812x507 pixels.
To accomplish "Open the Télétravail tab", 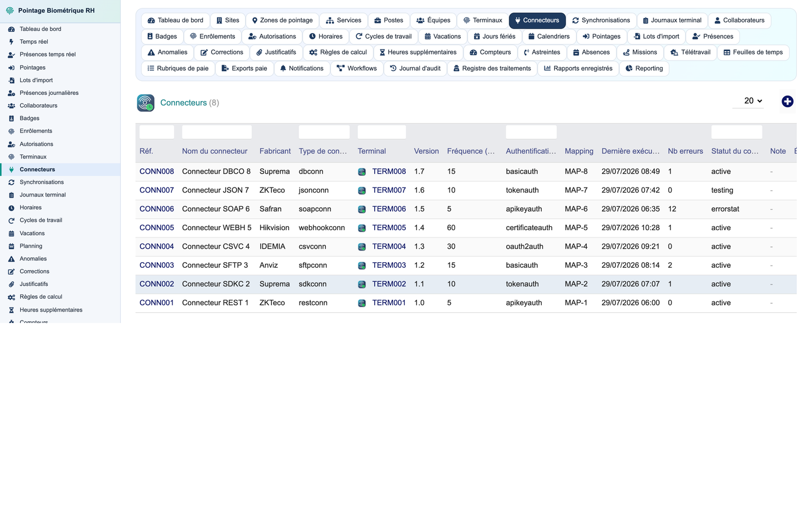I will click(691, 52).
